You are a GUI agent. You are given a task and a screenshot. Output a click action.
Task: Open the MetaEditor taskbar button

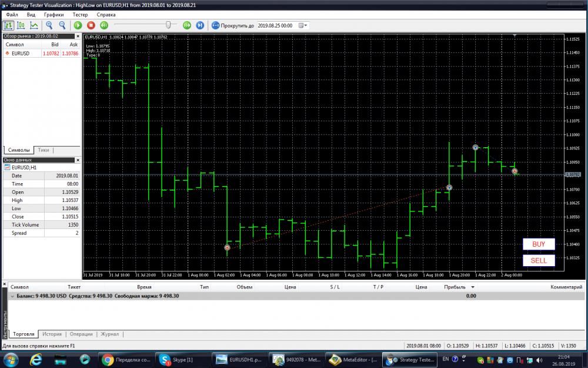pos(353,360)
